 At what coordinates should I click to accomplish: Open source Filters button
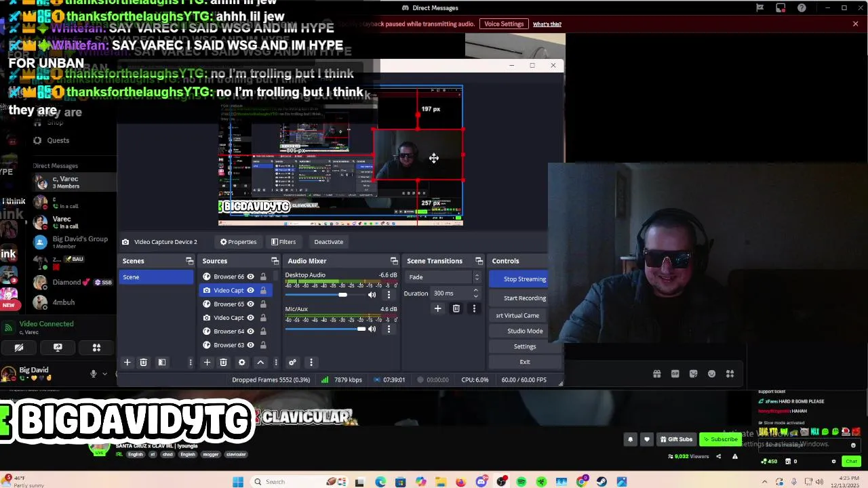click(x=283, y=242)
